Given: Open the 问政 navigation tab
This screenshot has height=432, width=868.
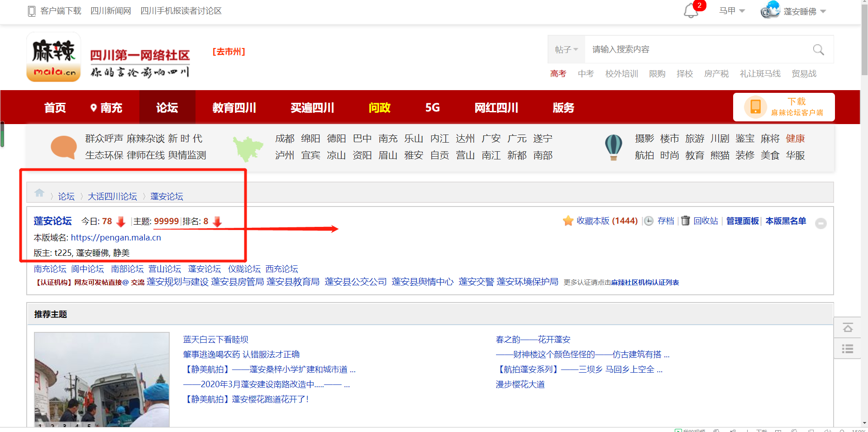Looking at the screenshot, I should (379, 108).
